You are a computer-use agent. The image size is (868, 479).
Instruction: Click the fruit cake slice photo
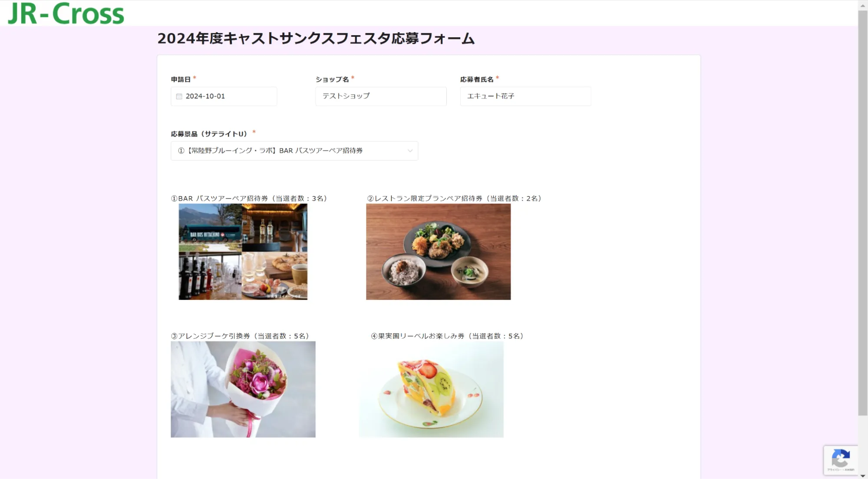(x=431, y=389)
